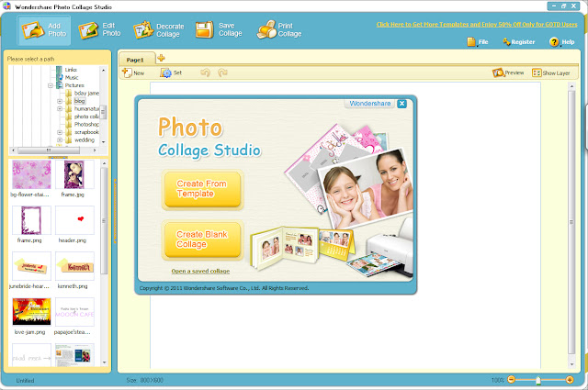Open a saved collage link
Image resolution: width=588 pixels, height=390 pixels.
[200, 272]
